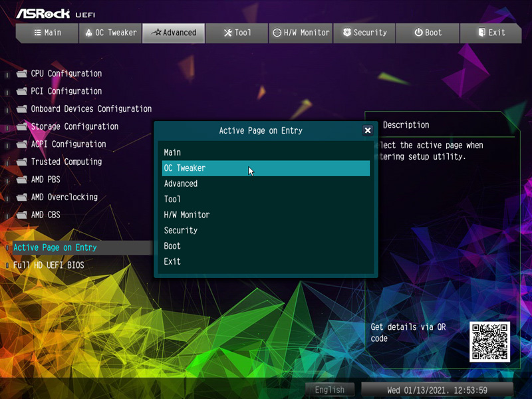Click the Active Page on Entry dialog title
This screenshot has width=532, height=399.
pos(261,130)
